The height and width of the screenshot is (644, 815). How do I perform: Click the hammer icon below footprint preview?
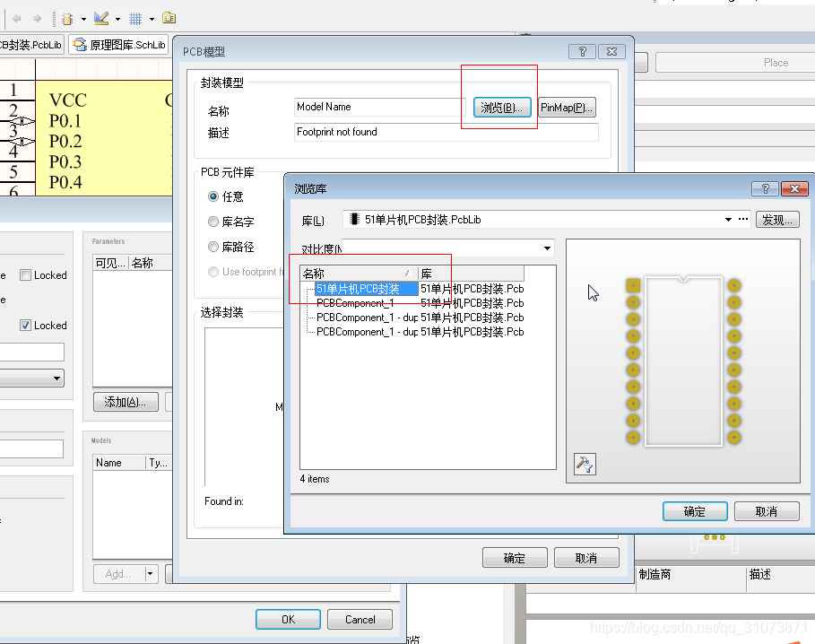[x=585, y=464]
